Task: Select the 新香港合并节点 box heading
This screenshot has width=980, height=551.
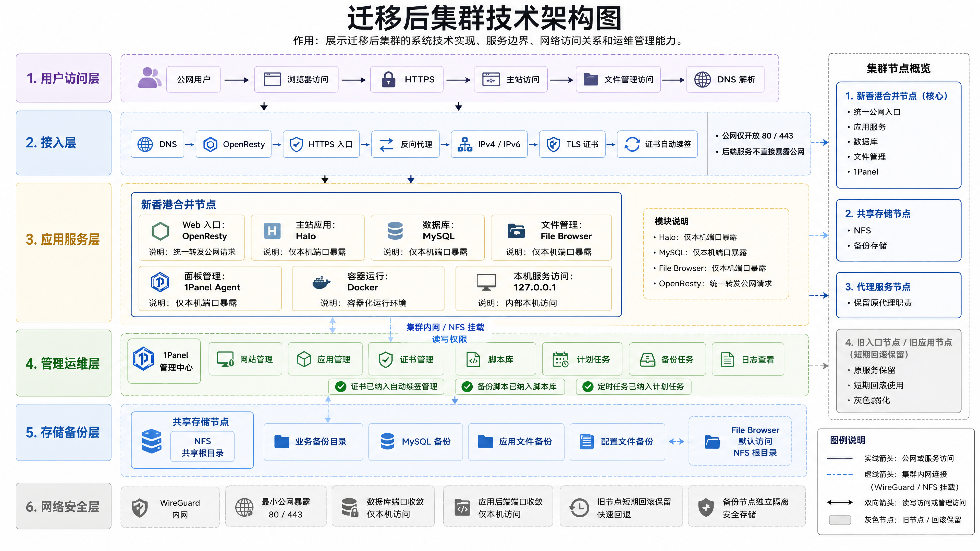Action: [x=178, y=205]
